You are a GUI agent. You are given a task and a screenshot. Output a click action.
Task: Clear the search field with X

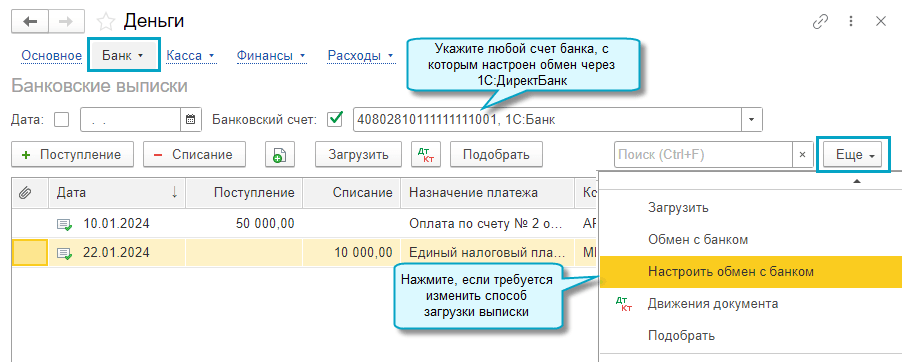(803, 155)
